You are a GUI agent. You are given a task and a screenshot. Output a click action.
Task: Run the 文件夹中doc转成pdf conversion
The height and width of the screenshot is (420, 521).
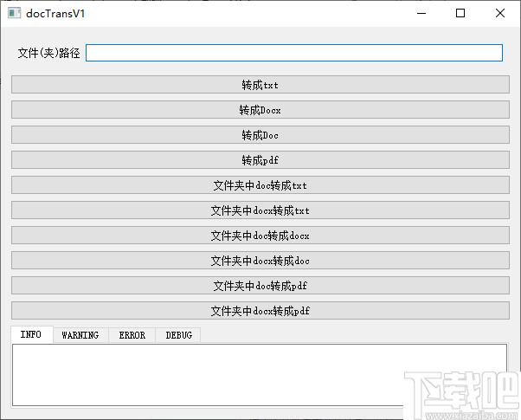point(260,286)
